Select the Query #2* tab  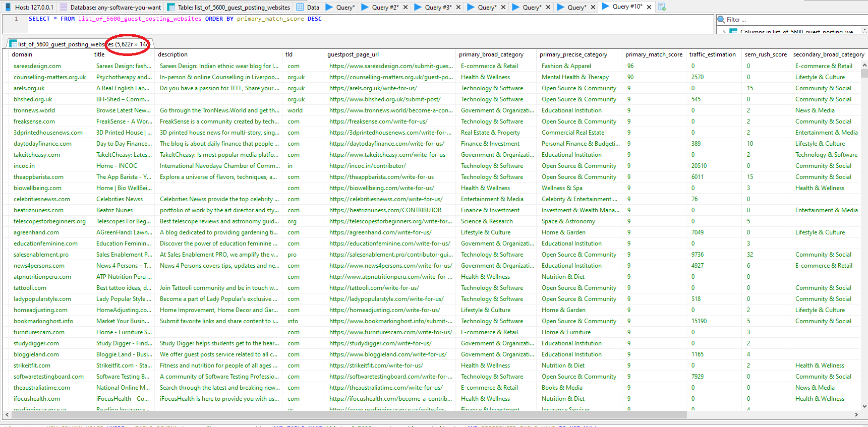tap(385, 7)
